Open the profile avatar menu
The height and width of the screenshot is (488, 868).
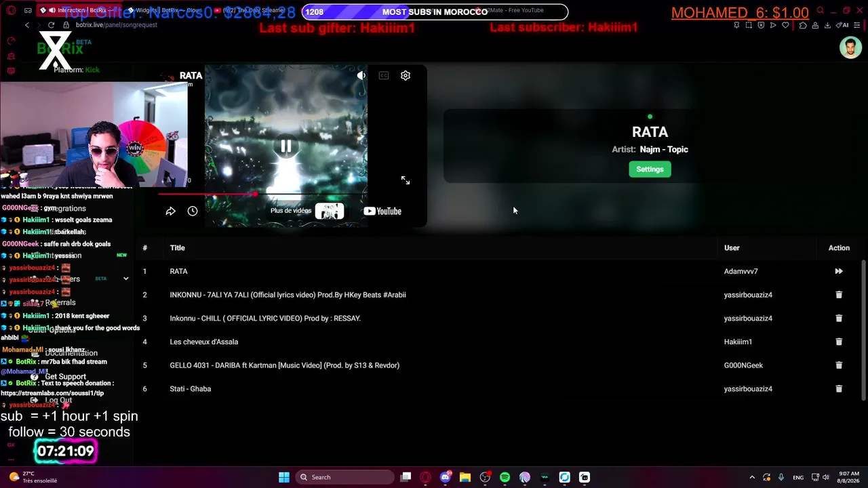pyautogui.click(x=850, y=48)
